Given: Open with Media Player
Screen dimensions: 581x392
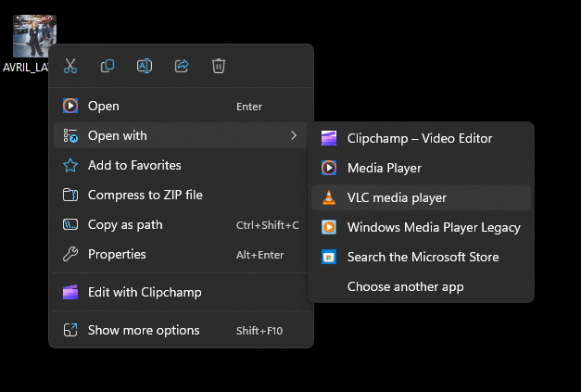Looking at the screenshot, I should [x=421, y=168].
